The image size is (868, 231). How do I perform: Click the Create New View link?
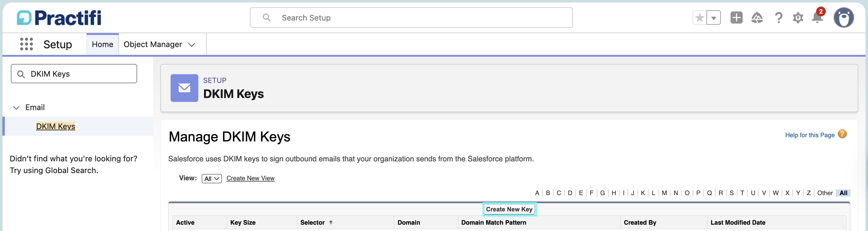click(x=250, y=178)
